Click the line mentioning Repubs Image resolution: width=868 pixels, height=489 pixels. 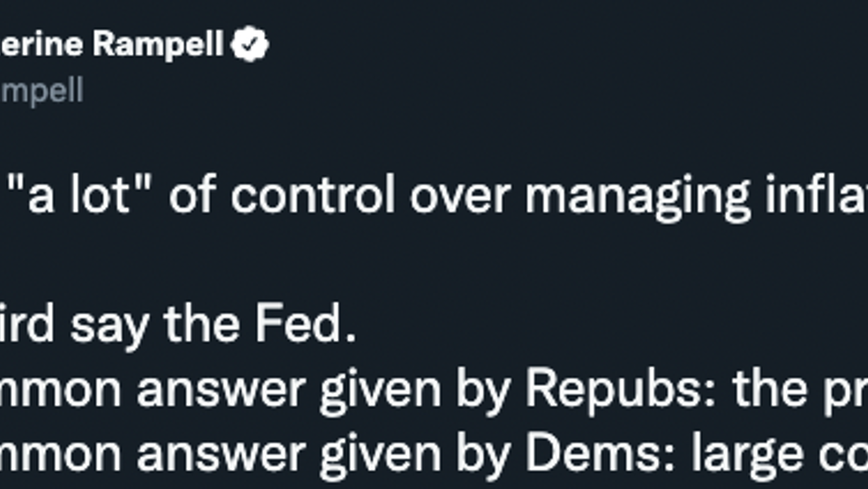point(434,390)
